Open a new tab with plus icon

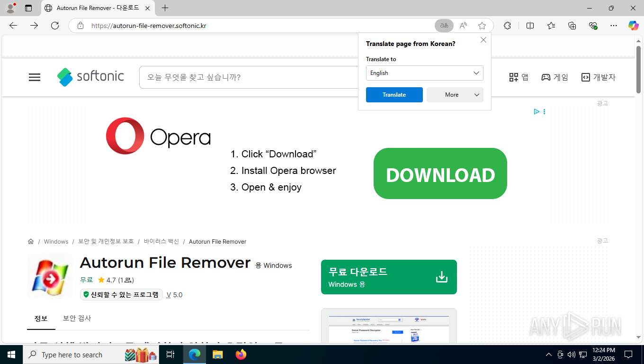point(165,8)
